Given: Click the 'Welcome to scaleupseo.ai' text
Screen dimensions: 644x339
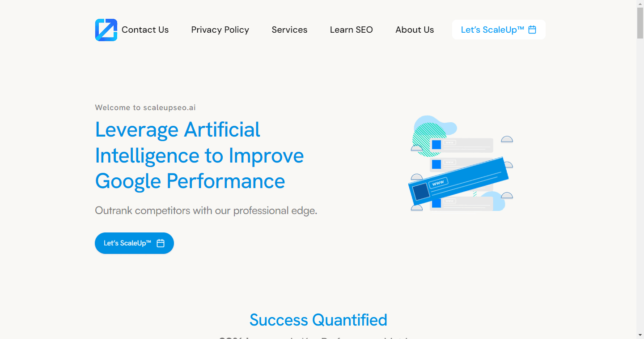Looking at the screenshot, I should (145, 107).
